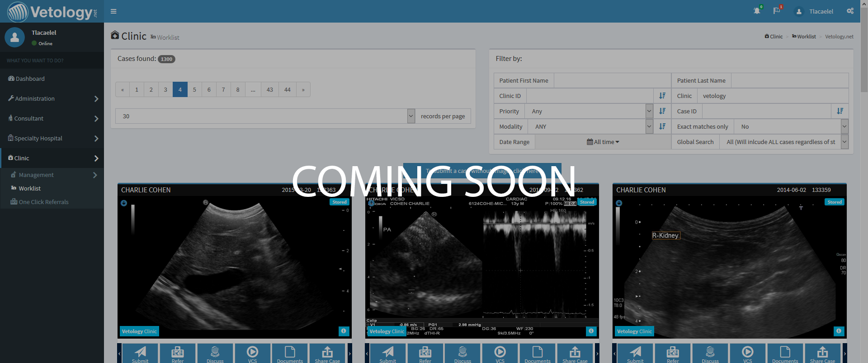Toggle the Clinic ID sort order
868x363 pixels.
point(662,96)
